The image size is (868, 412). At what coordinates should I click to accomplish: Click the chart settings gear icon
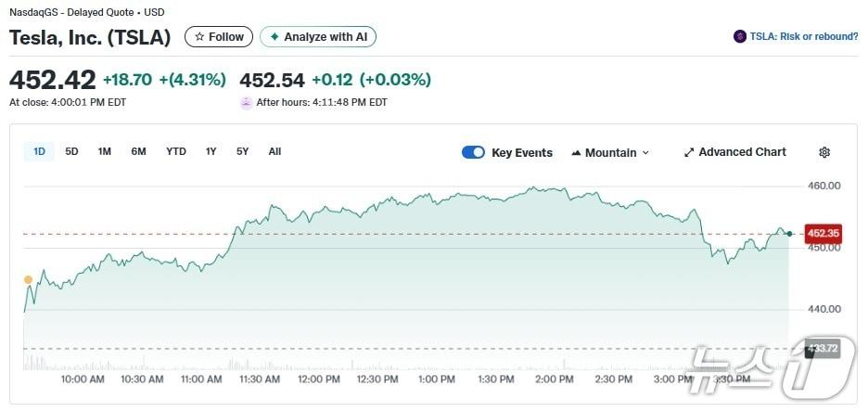coord(824,152)
